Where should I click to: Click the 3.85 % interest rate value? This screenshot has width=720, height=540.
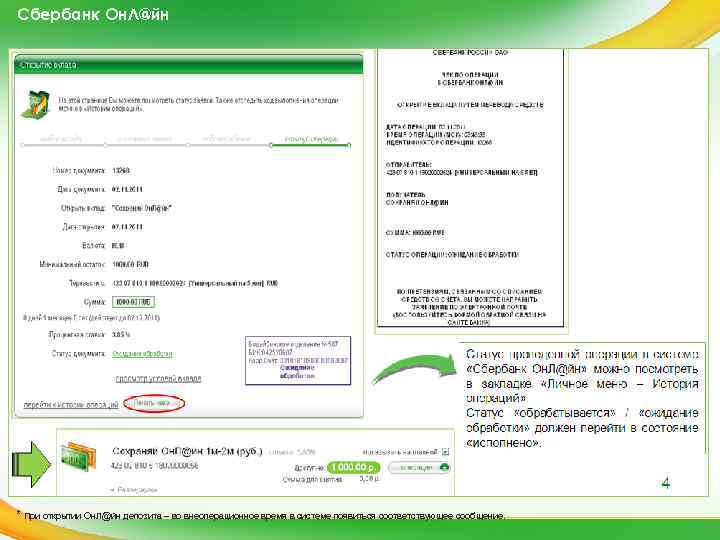click(121, 335)
